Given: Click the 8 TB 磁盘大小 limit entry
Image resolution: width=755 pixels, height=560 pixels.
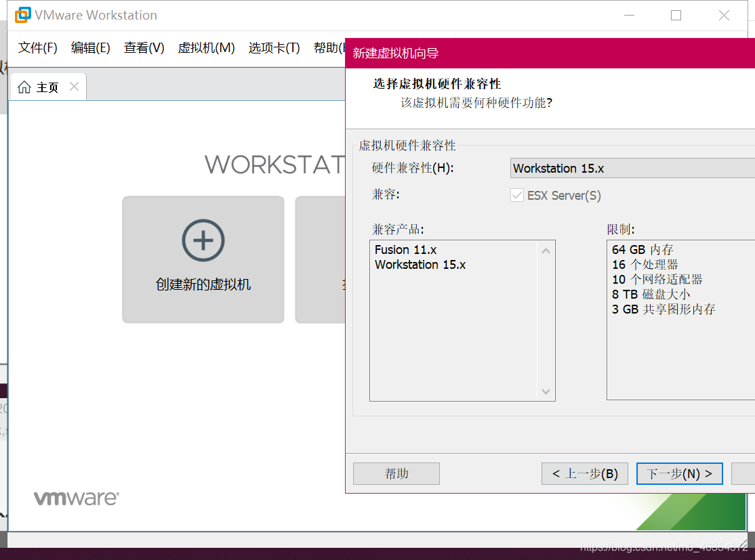Looking at the screenshot, I should pyautogui.click(x=651, y=295).
